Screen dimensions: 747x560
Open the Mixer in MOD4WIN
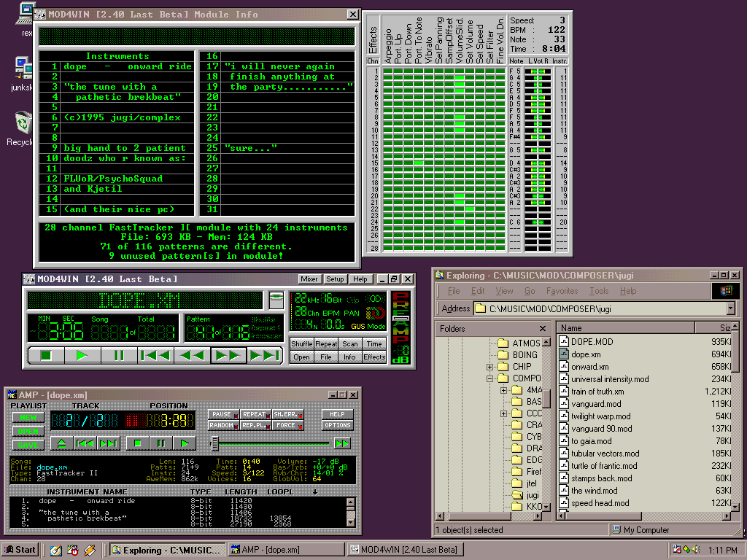[x=309, y=279]
